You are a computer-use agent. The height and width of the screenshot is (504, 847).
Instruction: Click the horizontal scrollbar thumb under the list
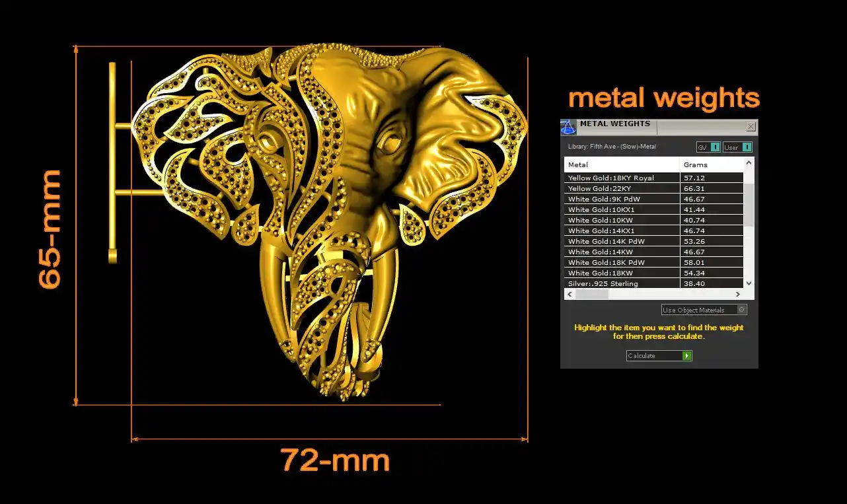[x=591, y=294]
